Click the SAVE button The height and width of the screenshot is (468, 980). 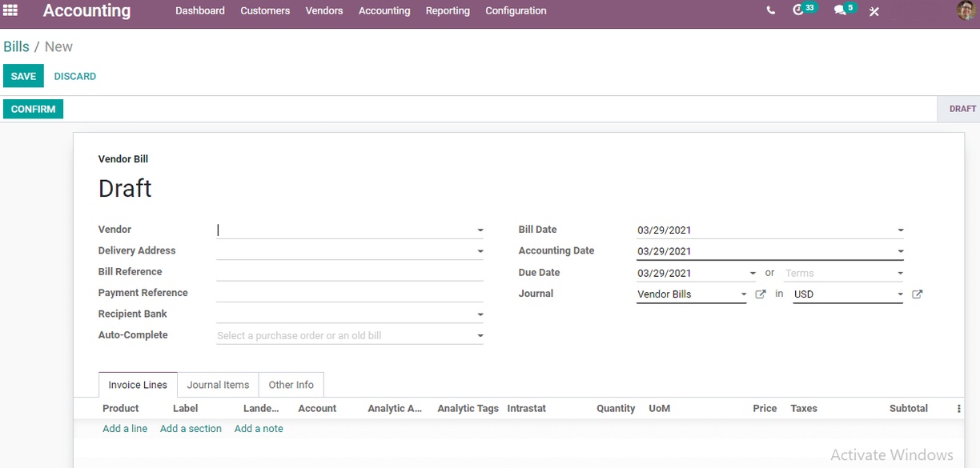tap(23, 76)
